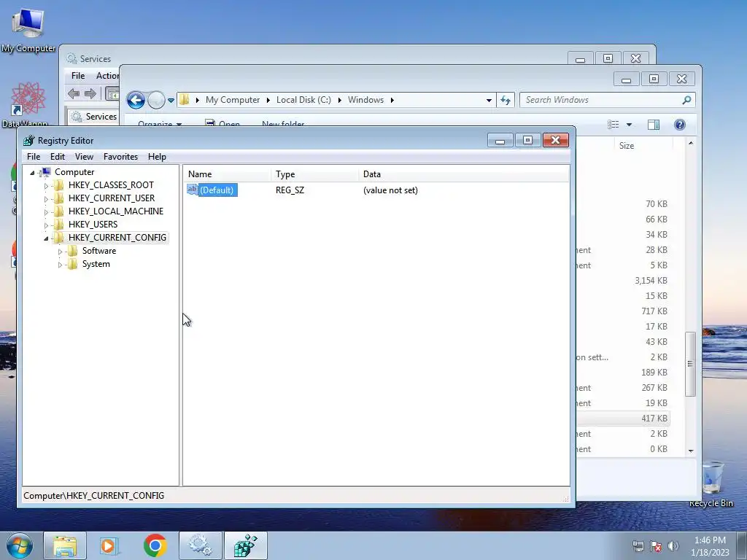Screen dimensions: 747x560
Task: Click the Registry Editor title bar icon
Action: pos(28,141)
